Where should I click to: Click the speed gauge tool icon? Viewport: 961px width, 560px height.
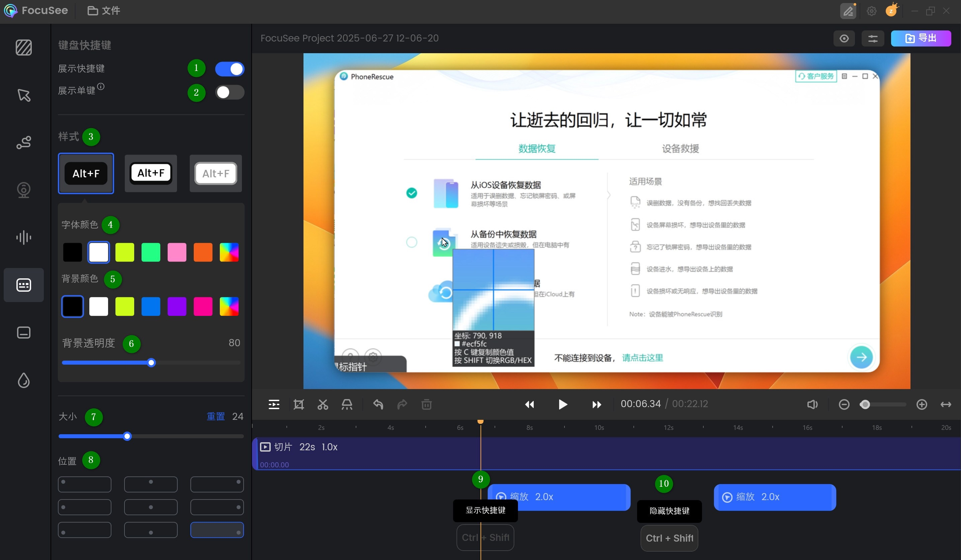347,404
